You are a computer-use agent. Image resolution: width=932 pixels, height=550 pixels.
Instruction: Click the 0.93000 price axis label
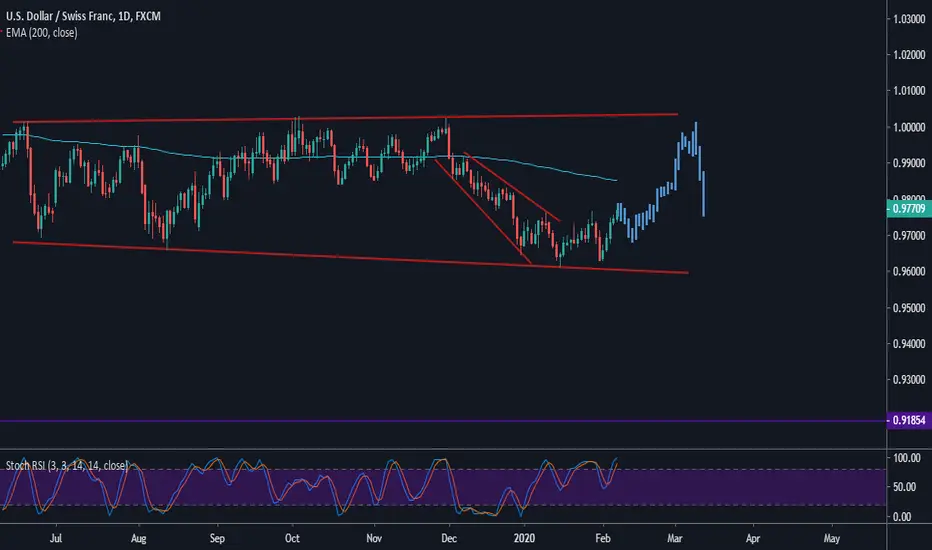click(x=909, y=379)
